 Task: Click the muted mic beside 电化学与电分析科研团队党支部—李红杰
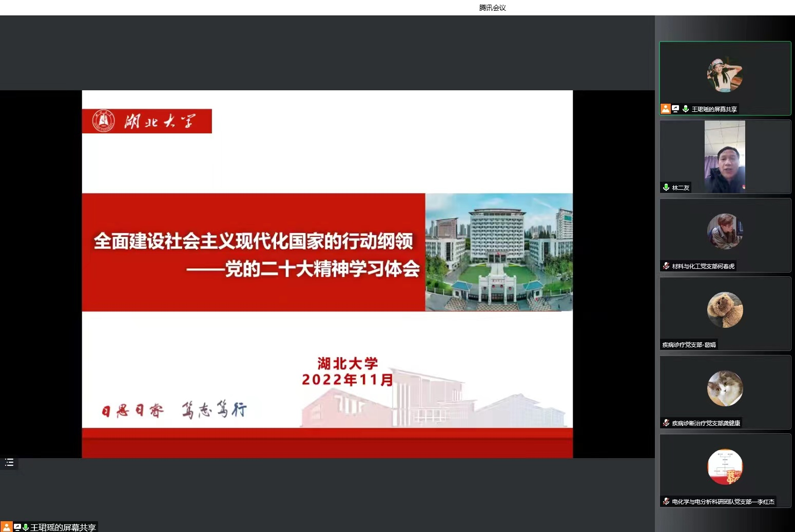(666, 501)
